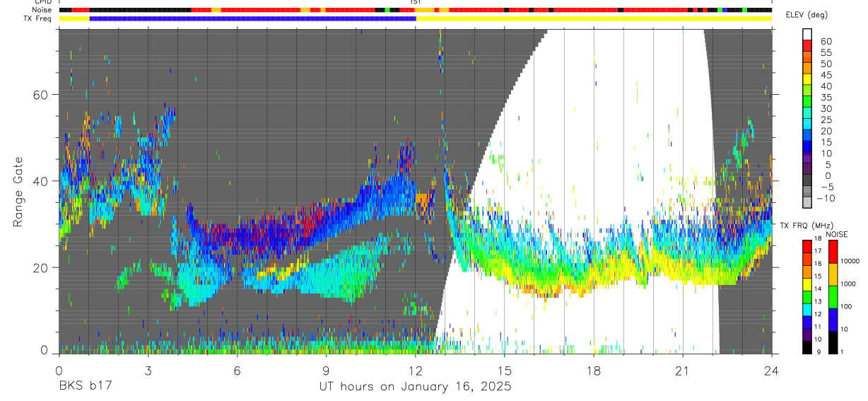This screenshot has height=401, width=868.
Task: Click x-axis tick label '21'
Action: point(683,371)
